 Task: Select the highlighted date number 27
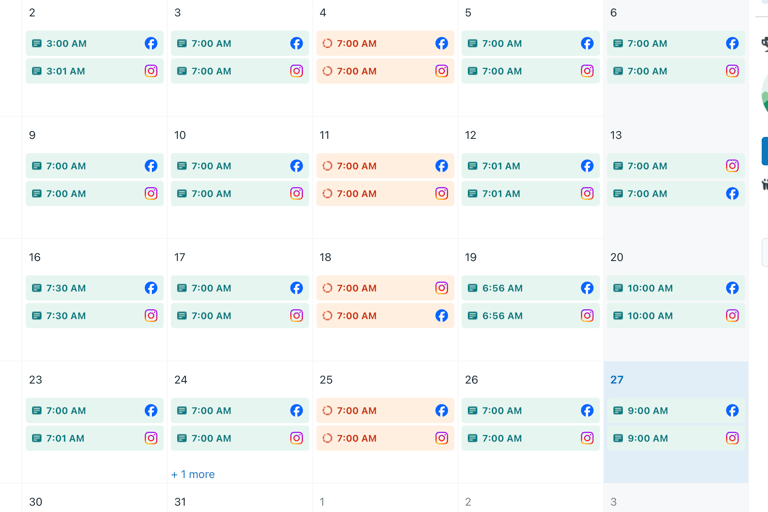(x=617, y=380)
